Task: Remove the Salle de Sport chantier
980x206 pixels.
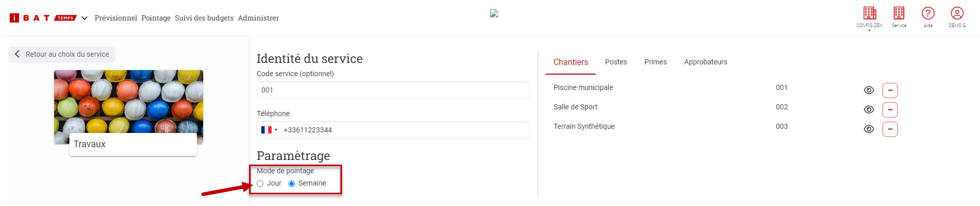Action: coord(890,110)
